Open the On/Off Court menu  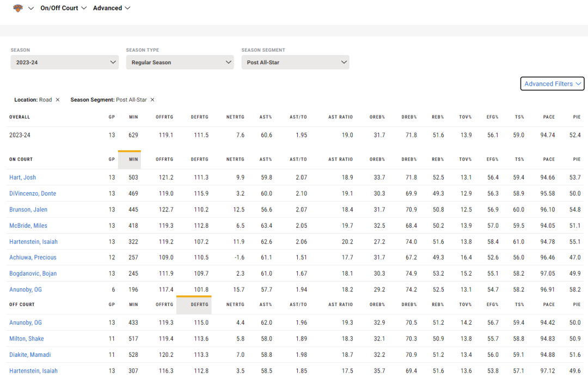(63, 8)
